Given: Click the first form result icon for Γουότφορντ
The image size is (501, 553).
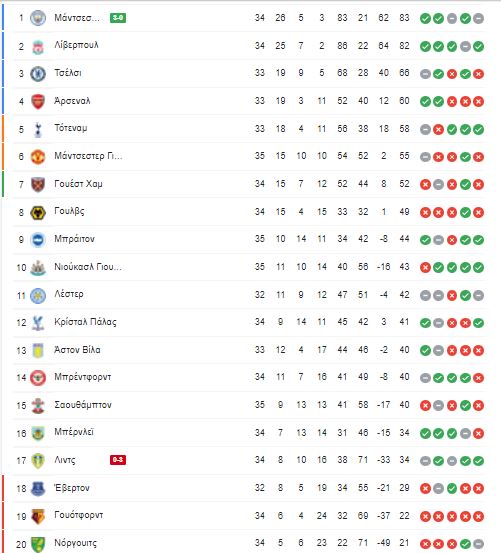Looking at the screenshot, I should 425,516.
